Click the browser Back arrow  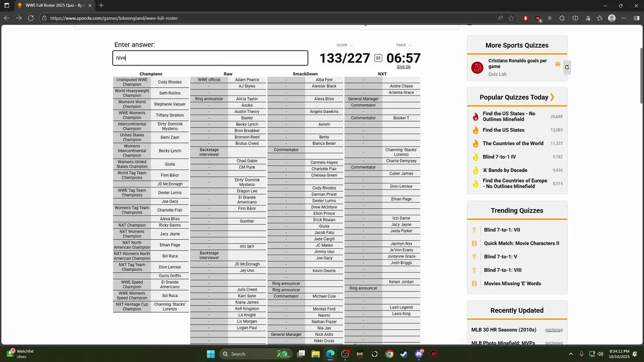(x=7, y=18)
